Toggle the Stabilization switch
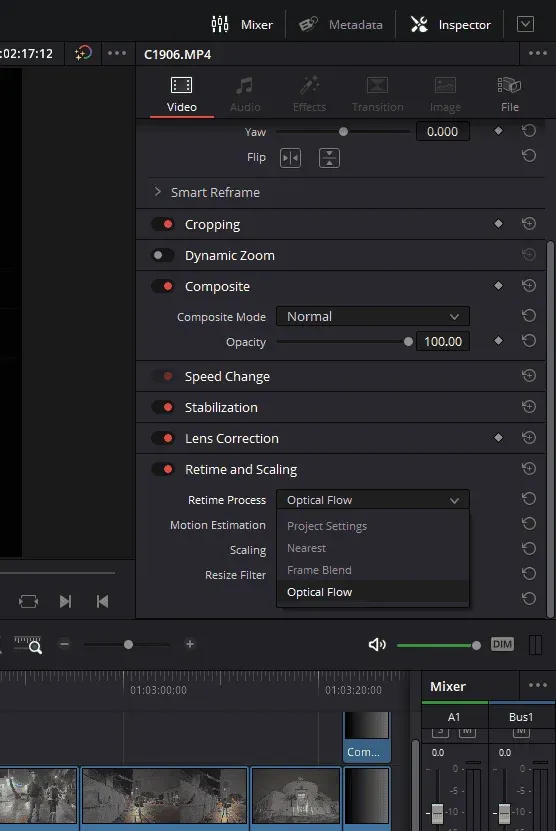Screen dimensions: 556x831 tap(163, 407)
